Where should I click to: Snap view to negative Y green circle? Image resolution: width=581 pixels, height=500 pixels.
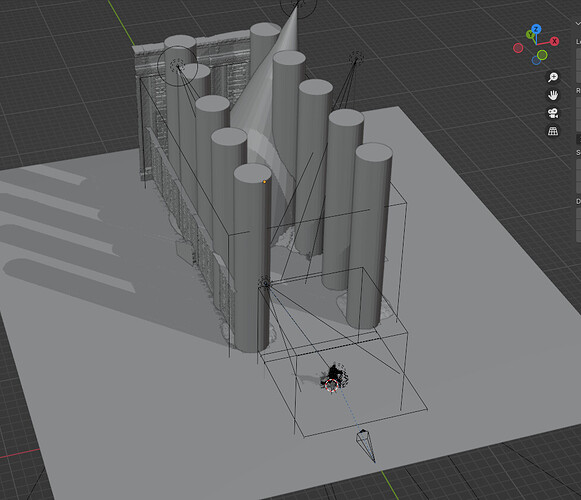click(x=542, y=55)
